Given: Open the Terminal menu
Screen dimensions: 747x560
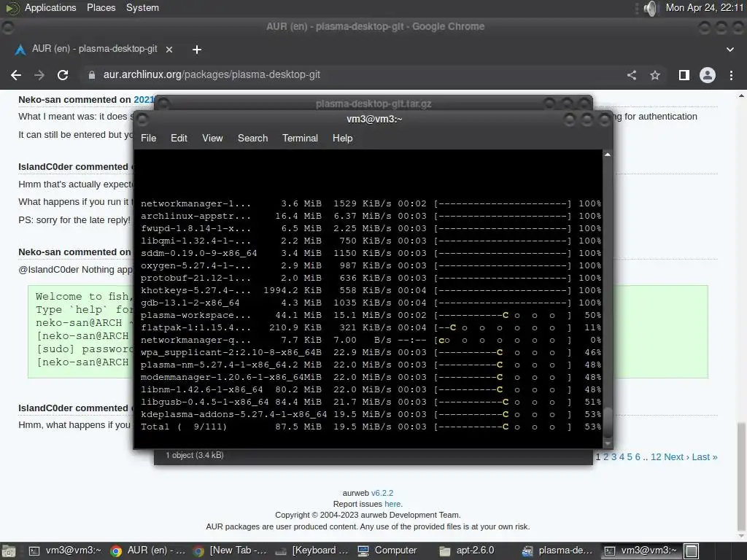Looking at the screenshot, I should pyautogui.click(x=300, y=138).
